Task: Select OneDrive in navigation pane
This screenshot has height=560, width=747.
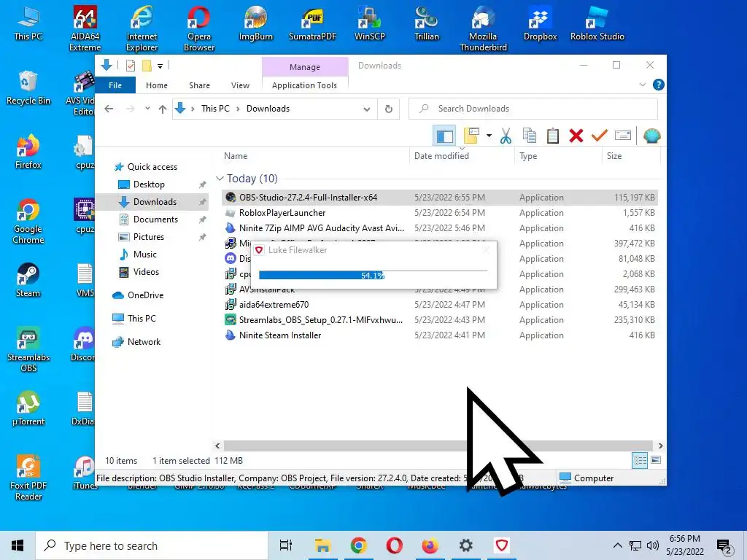Action: pos(145,295)
